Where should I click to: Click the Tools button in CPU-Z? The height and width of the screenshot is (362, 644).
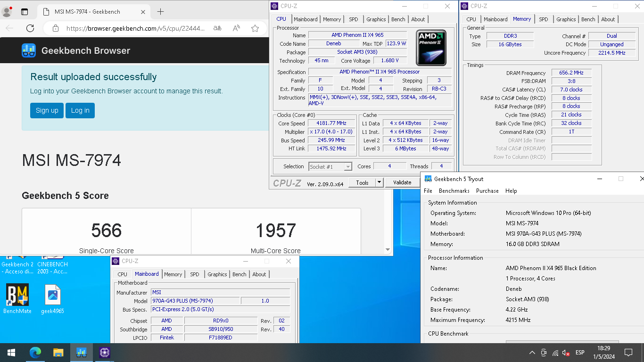click(x=362, y=182)
